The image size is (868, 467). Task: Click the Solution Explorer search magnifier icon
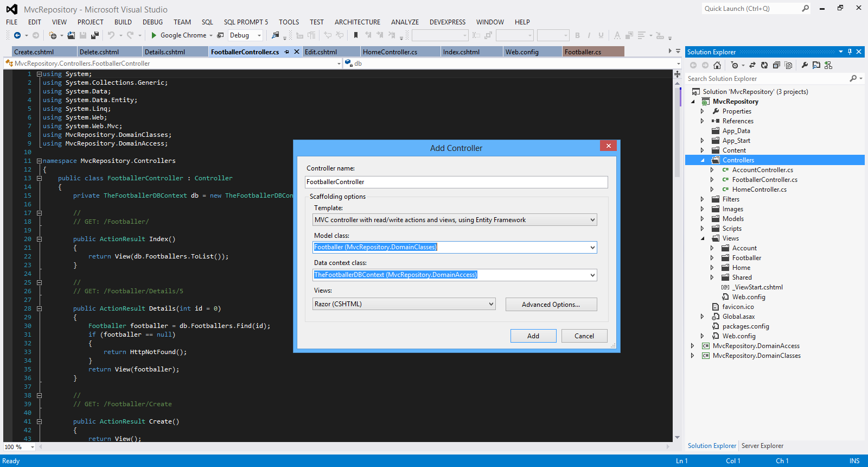(853, 79)
